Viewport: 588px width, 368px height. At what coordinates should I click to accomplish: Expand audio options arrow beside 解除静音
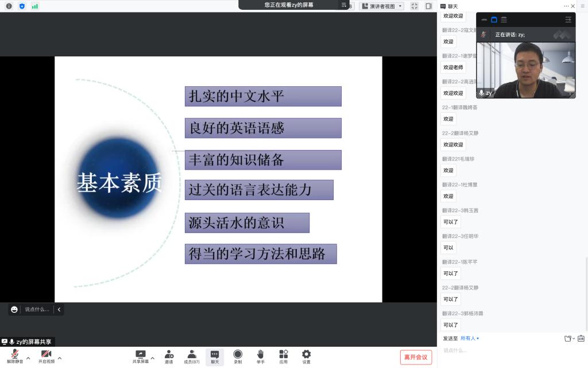click(x=29, y=358)
